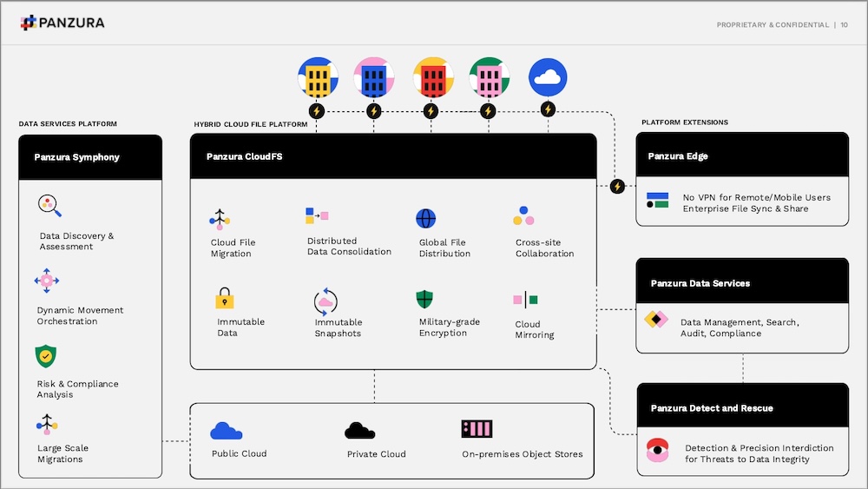Click "Cloud Mirroring" text

(x=534, y=329)
